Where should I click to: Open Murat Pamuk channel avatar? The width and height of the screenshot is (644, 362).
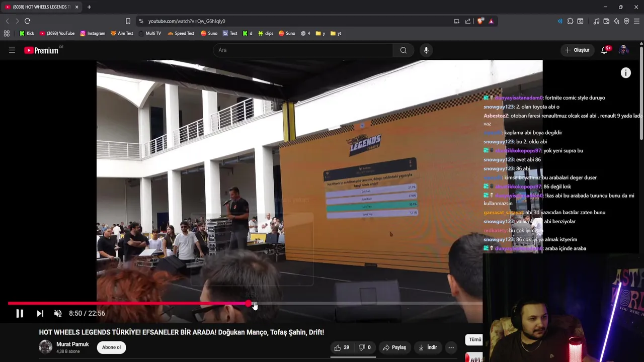[46, 347]
